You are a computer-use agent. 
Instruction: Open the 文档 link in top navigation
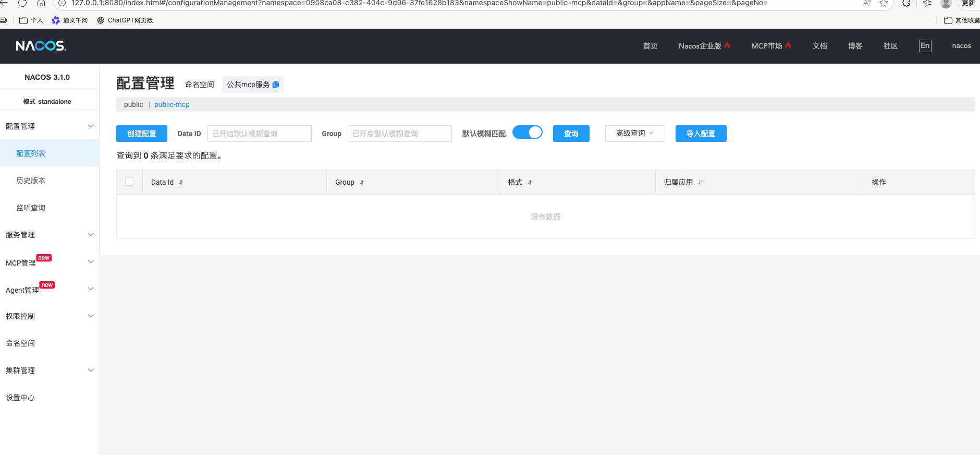pyautogui.click(x=819, y=46)
